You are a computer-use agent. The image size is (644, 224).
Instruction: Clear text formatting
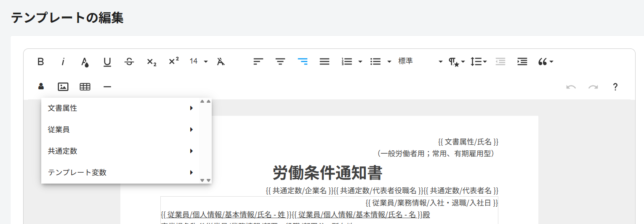tap(221, 61)
